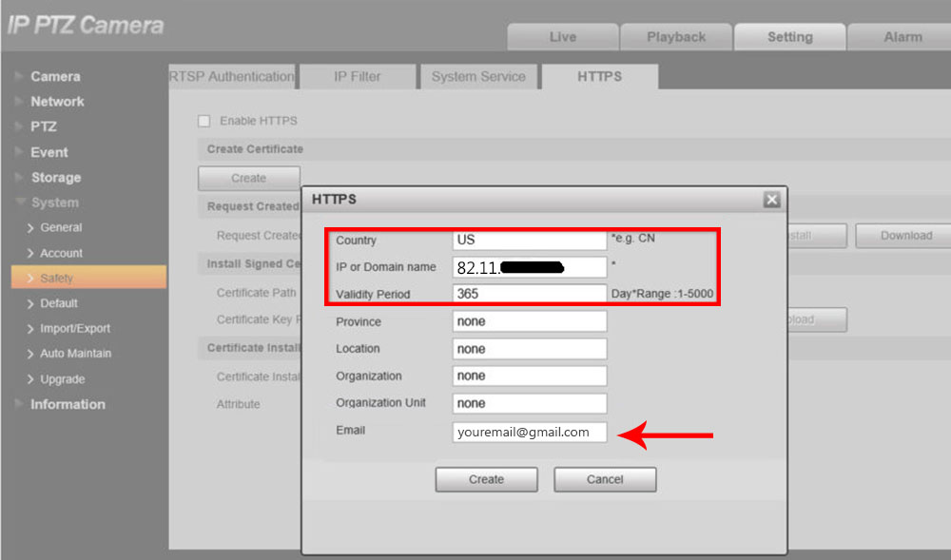Switch to the Live tab
Image resolution: width=951 pixels, height=560 pixels.
click(x=561, y=37)
